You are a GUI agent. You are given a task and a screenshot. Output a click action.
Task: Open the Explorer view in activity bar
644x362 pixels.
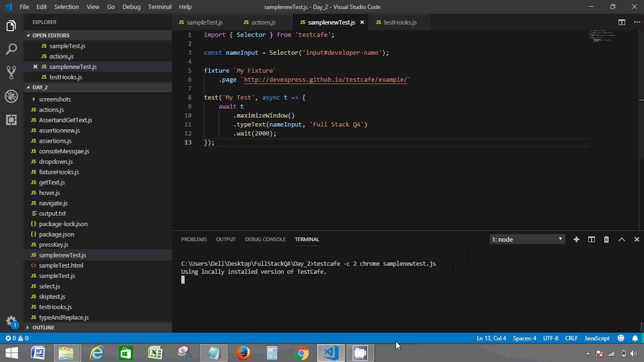tap(11, 26)
